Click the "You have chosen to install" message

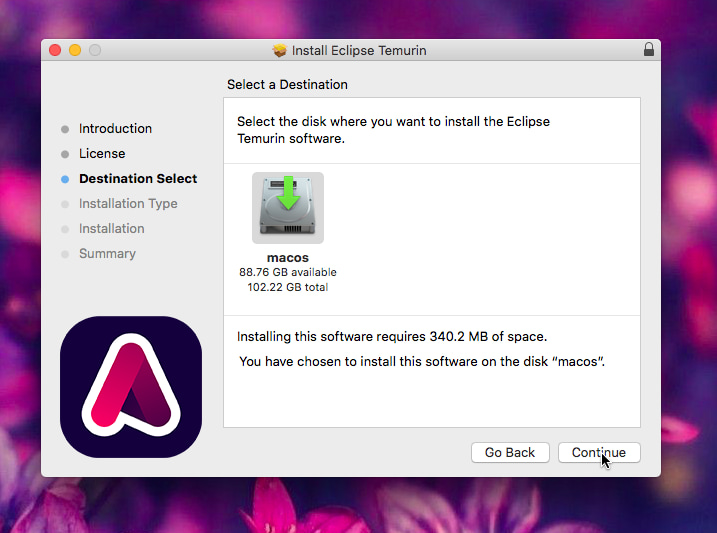pyautogui.click(x=422, y=362)
